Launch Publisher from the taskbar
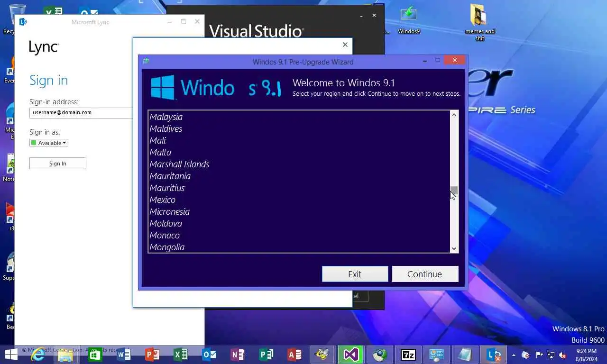The height and width of the screenshot is (364, 607). click(266, 354)
